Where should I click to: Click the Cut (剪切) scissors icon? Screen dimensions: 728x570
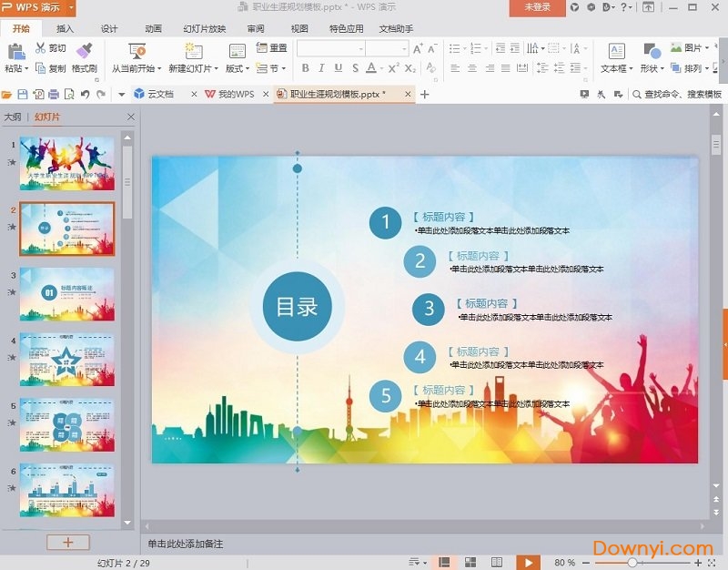coord(41,48)
